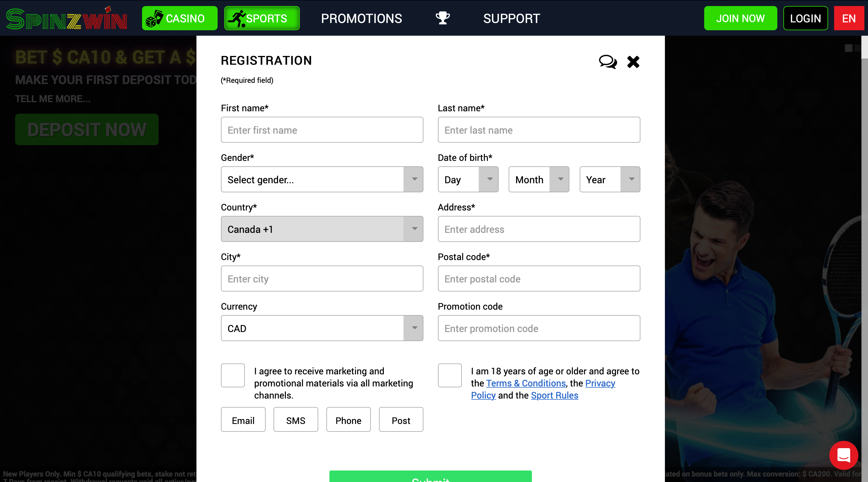This screenshot has width=868, height=482.
Task: Check the 18 years of age confirmation box
Action: [449, 375]
